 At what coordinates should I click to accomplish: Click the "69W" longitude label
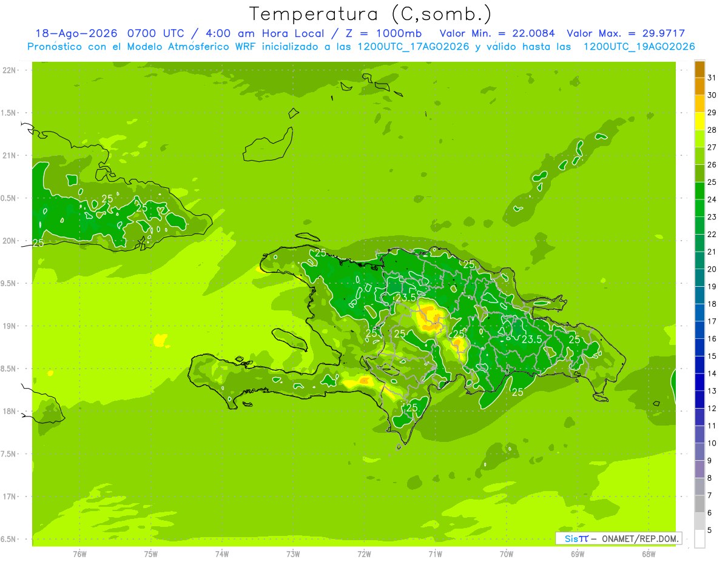[x=577, y=554]
